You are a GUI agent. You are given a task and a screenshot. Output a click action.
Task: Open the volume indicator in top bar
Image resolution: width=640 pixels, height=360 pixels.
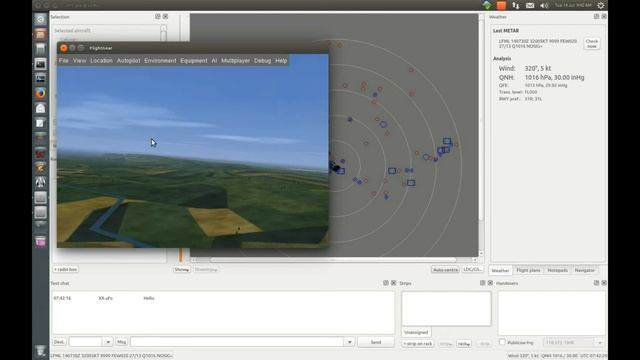point(544,5)
